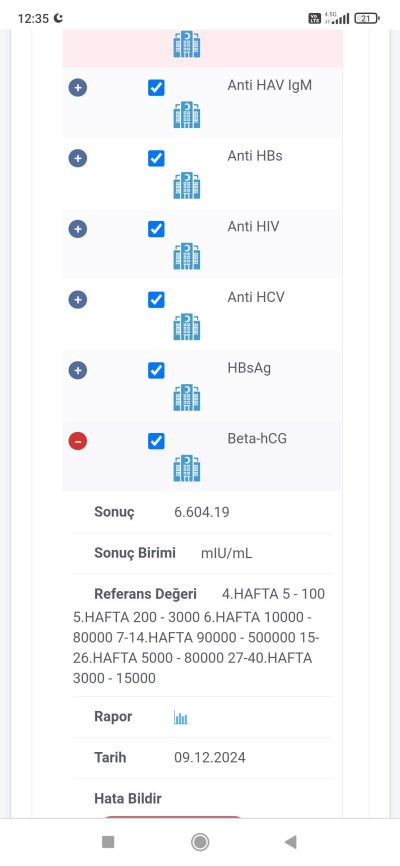Uncheck the Anti HIV checkbox

(x=156, y=229)
